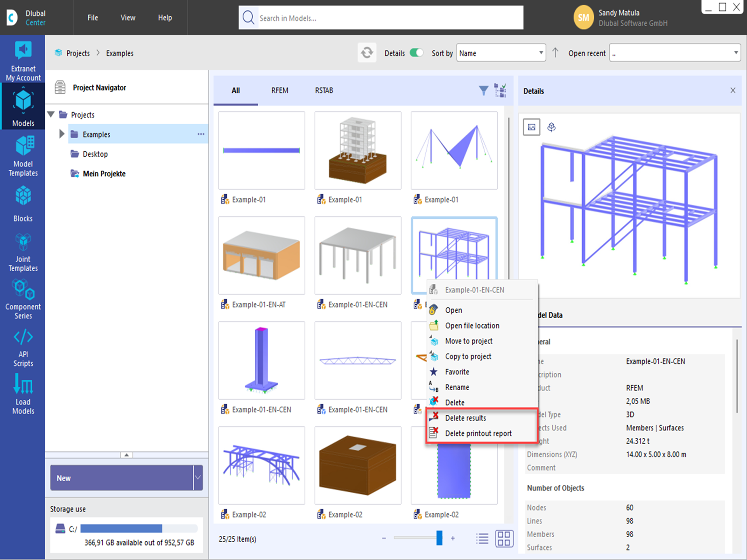Adjust the thumbnail size slider handle
Viewport: 747px width, 560px height.
[x=439, y=538]
